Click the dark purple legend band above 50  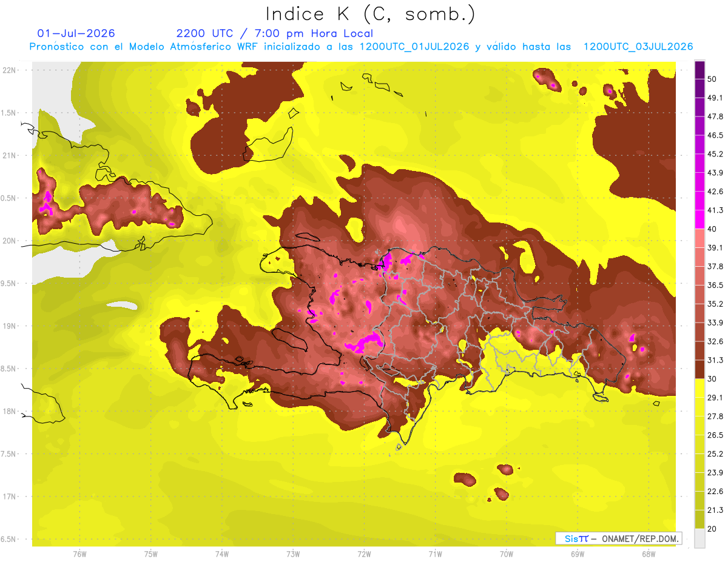coord(699,70)
